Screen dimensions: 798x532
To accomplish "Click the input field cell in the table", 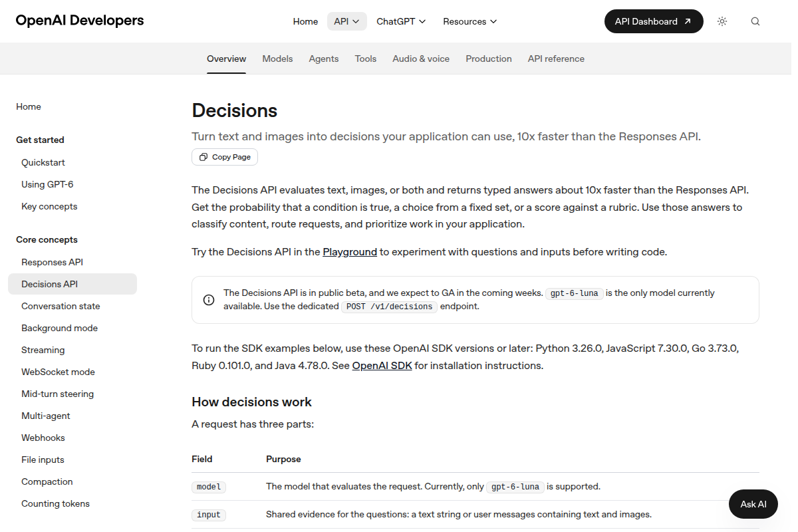I will pos(209,515).
